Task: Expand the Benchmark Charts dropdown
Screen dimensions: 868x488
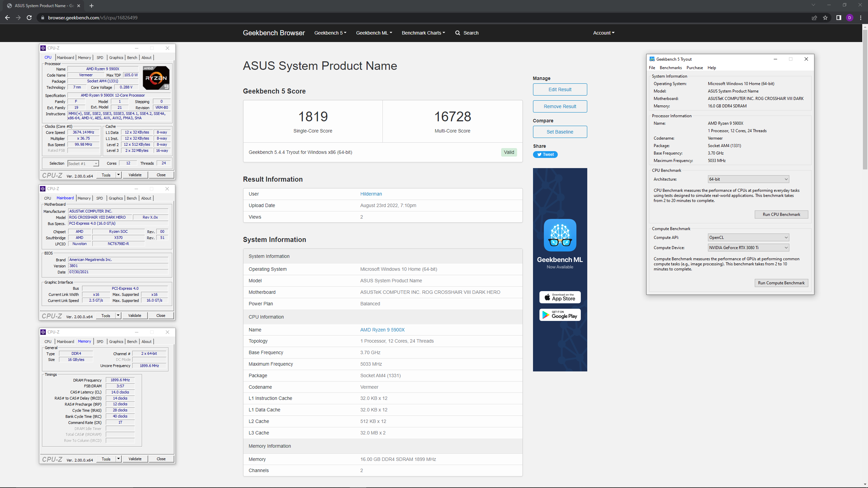Action: click(x=423, y=33)
